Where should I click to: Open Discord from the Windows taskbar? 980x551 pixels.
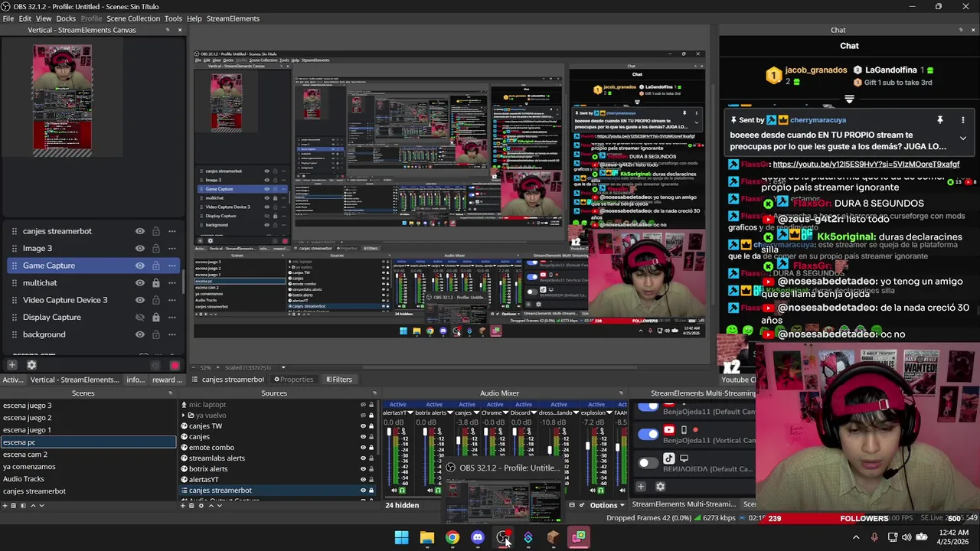pos(478,537)
